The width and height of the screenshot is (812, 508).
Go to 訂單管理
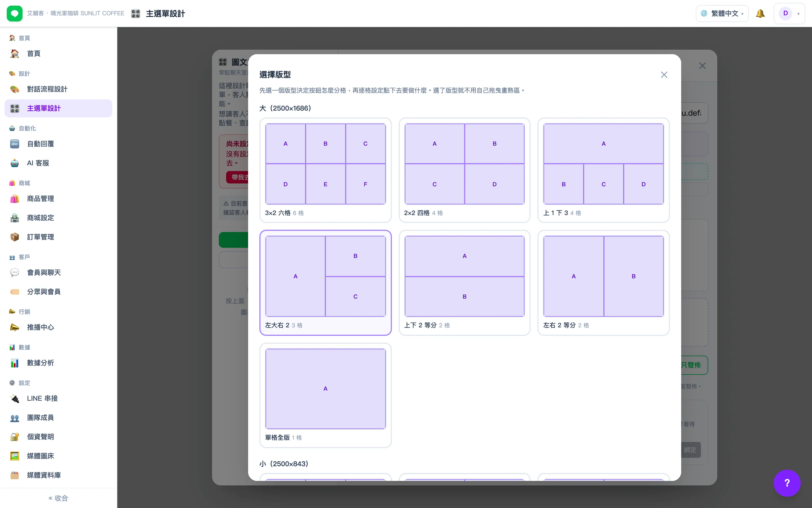point(58,237)
